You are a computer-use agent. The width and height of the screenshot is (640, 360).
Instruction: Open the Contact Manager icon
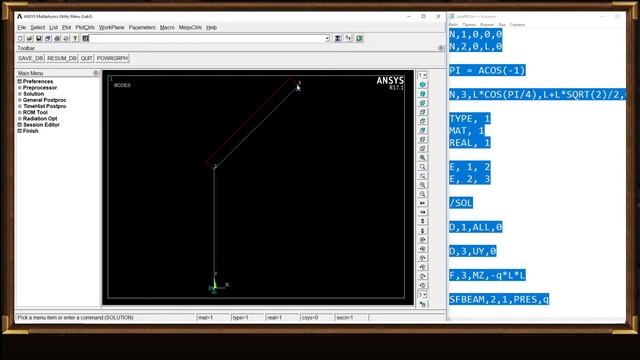(359, 38)
